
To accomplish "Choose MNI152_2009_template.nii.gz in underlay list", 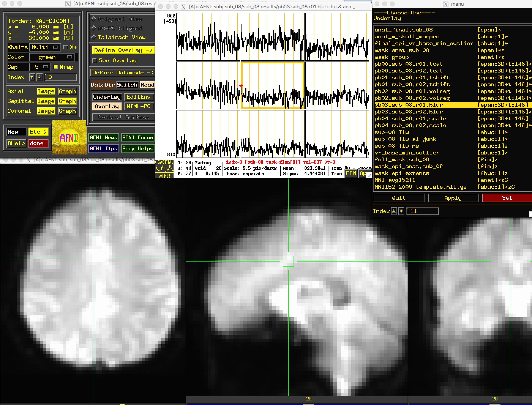I will point(453,187).
